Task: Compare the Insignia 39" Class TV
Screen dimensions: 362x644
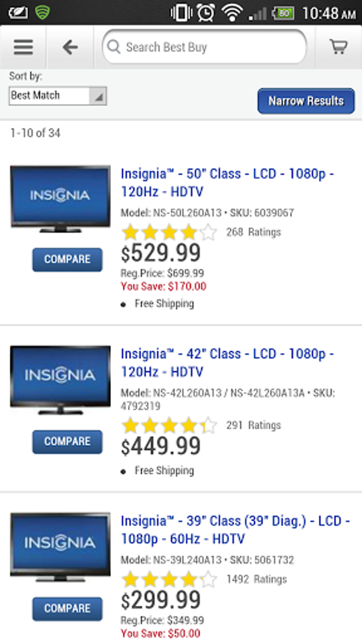Action: point(67,608)
